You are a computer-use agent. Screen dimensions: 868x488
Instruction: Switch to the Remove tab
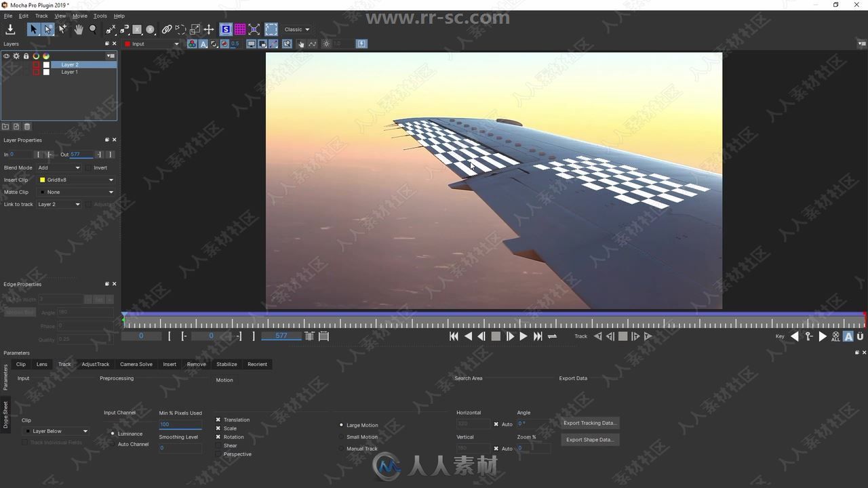[196, 364]
